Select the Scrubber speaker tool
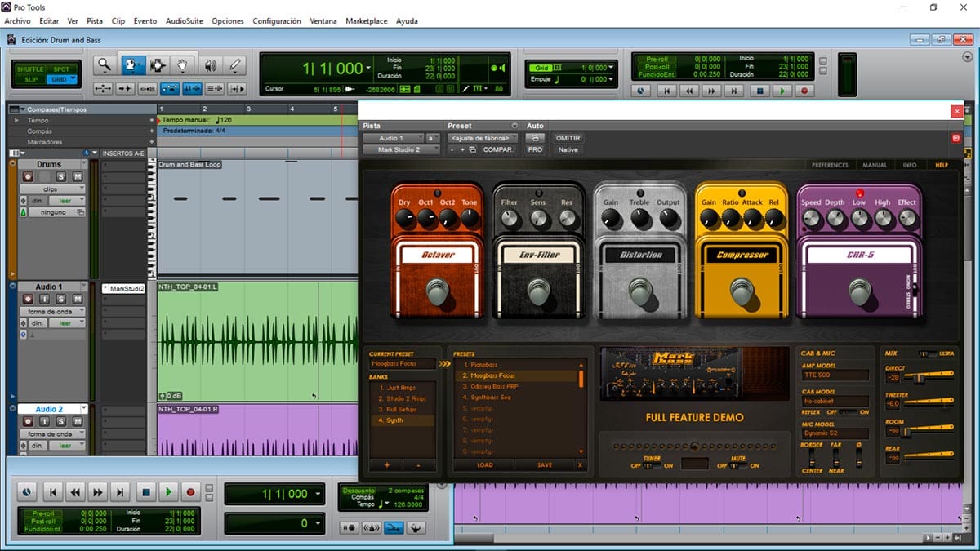The height and width of the screenshot is (551, 980). (x=210, y=66)
